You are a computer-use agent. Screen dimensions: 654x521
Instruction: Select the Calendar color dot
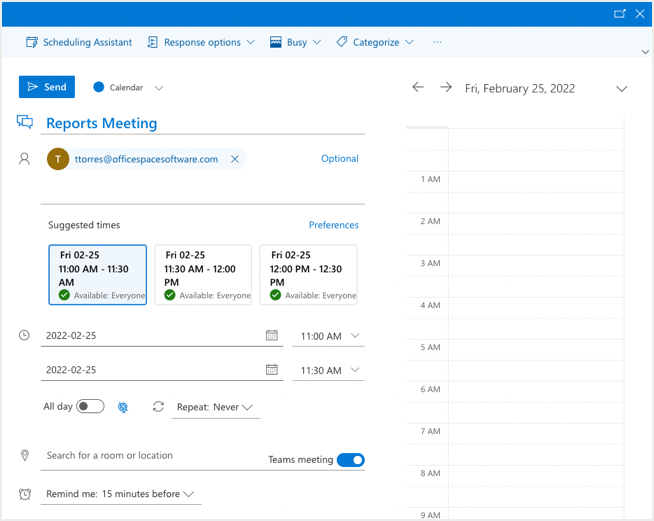(x=99, y=87)
